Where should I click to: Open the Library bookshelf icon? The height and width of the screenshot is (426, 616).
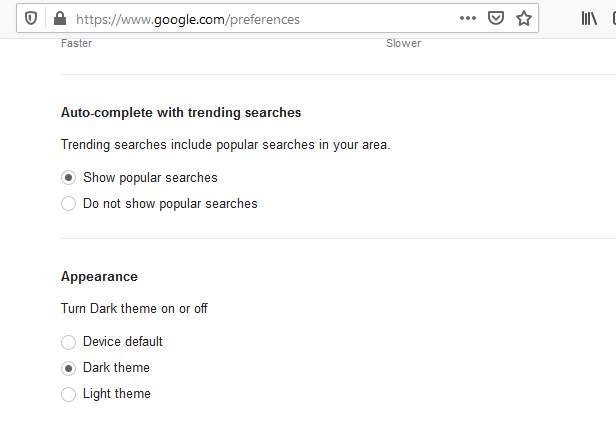[x=589, y=18]
